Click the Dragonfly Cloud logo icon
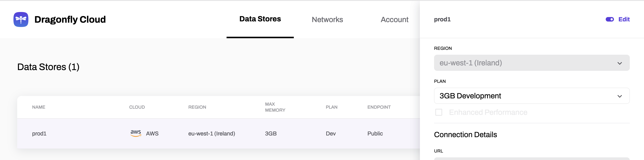Image resolution: width=644 pixels, height=160 pixels. coord(21,19)
